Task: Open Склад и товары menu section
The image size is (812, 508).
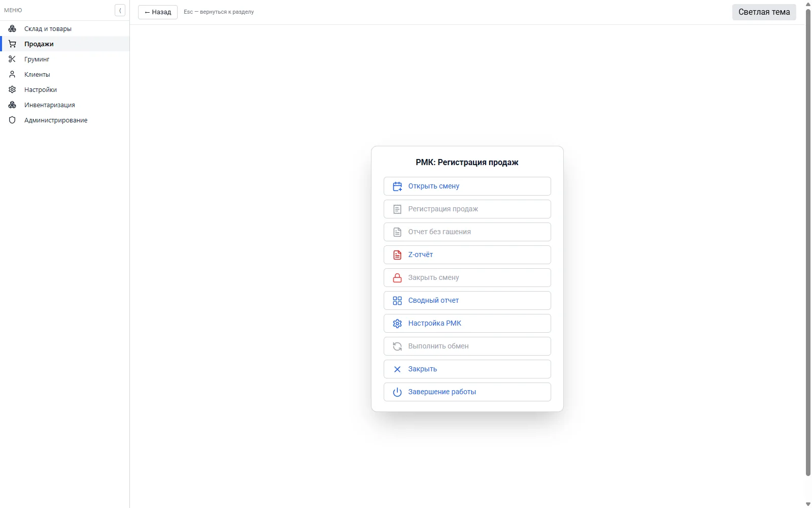Action: point(65,28)
